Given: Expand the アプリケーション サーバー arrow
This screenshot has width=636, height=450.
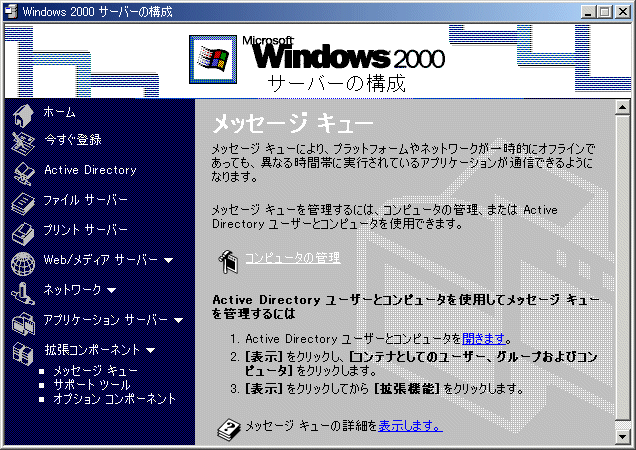Looking at the screenshot, I should [178, 320].
